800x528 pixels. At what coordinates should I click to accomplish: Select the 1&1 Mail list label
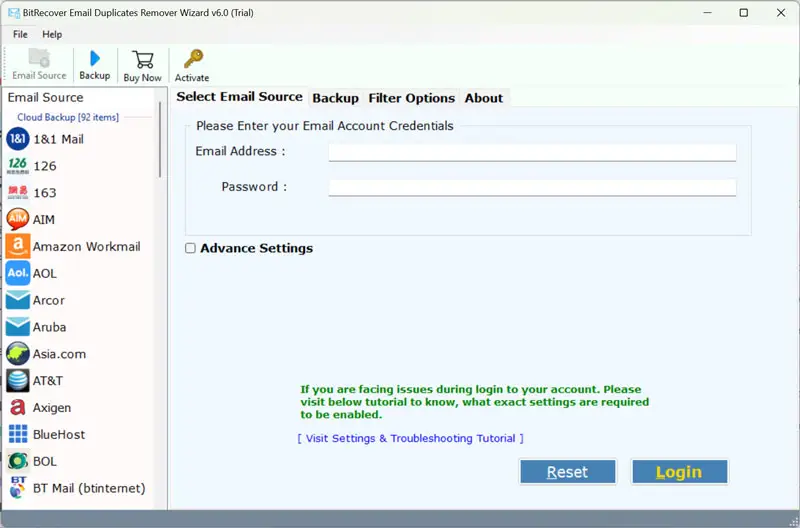(58, 139)
